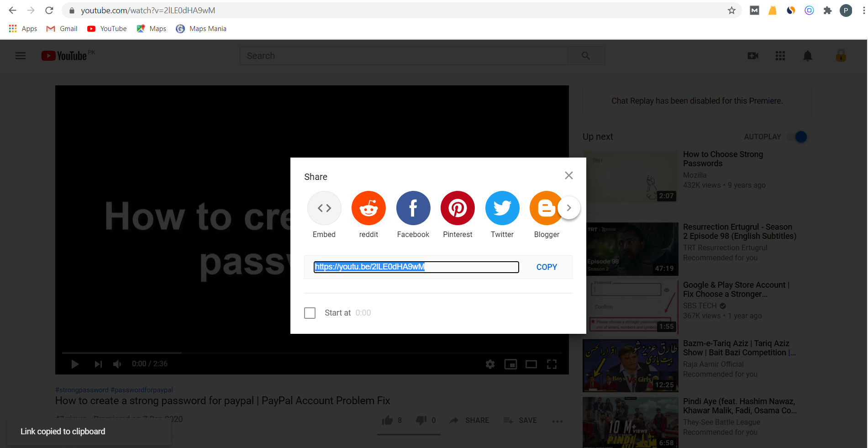The height and width of the screenshot is (448, 868).
Task: Close the Share dialog
Action: click(x=569, y=175)
